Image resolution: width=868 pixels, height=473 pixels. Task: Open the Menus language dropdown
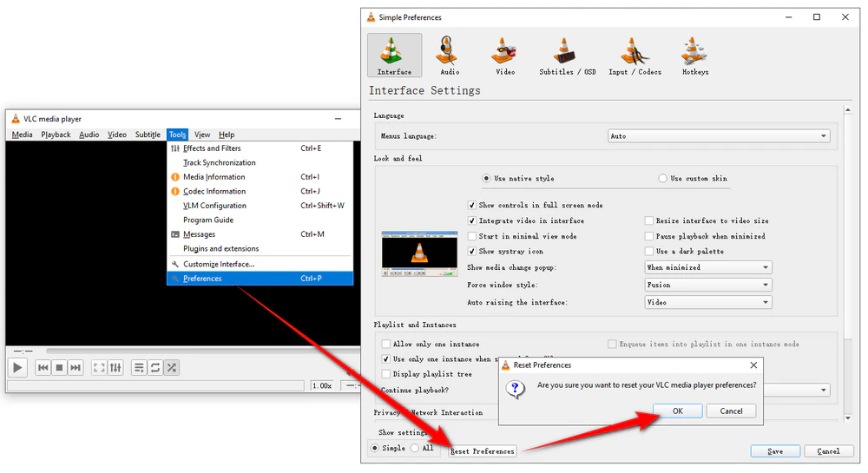[x=719, y=136]
